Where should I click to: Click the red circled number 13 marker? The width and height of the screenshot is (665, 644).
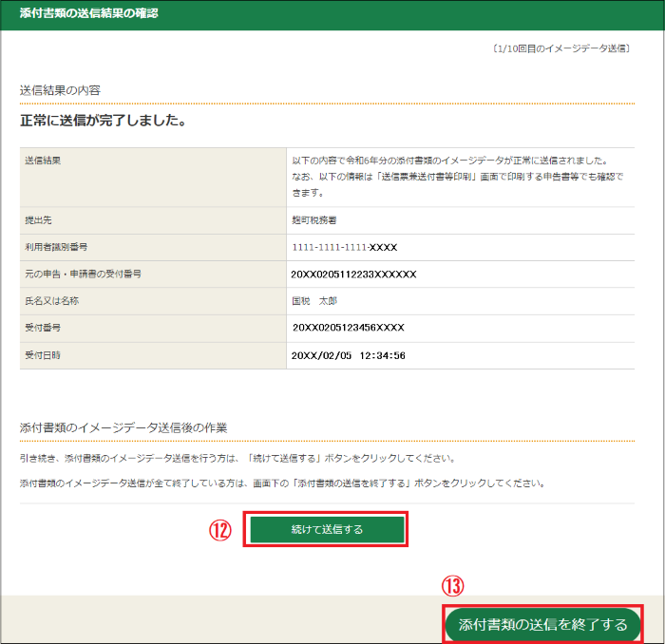454,587
